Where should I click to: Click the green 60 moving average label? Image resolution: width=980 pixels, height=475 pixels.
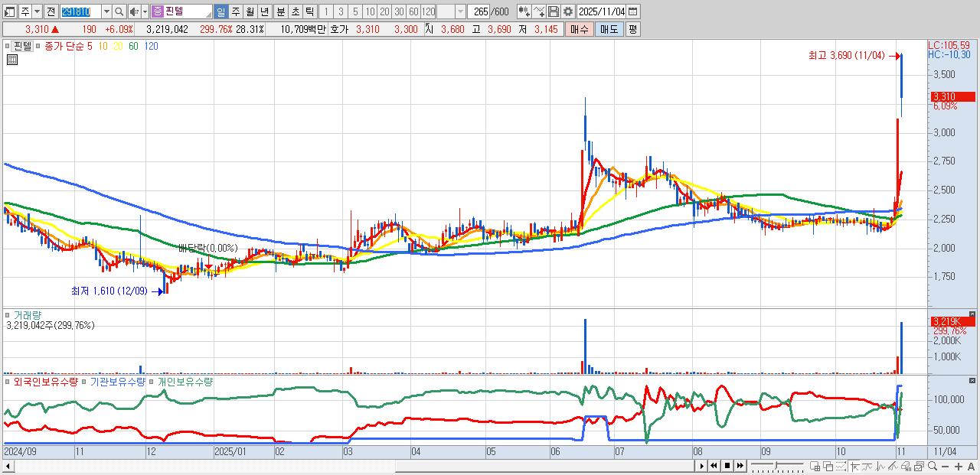click(x=133, y=46)
